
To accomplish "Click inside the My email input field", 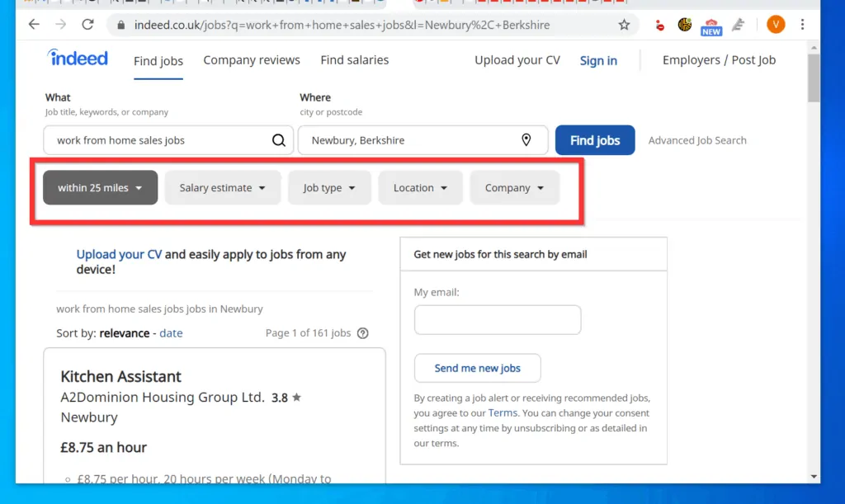I will pos(498,320).
